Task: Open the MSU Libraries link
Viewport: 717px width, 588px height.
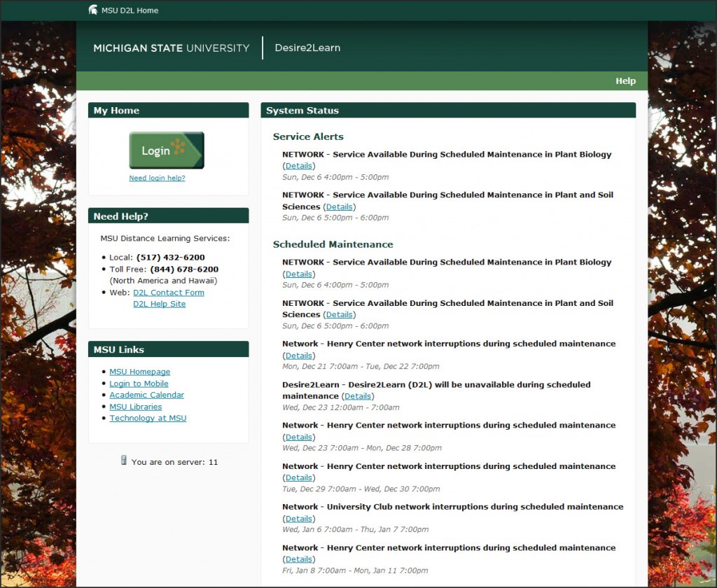Action: point(135,406)
